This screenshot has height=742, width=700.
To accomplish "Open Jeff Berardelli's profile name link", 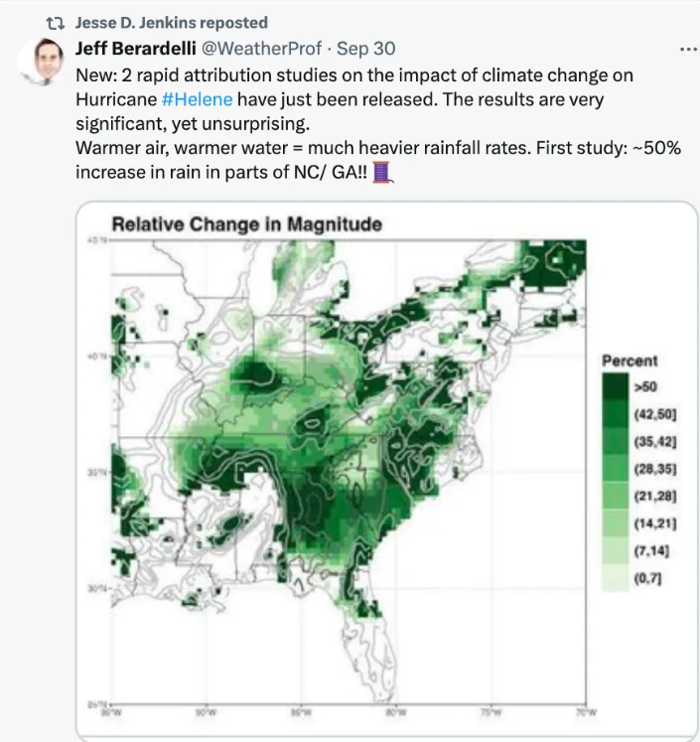I will tap(137, 48).
